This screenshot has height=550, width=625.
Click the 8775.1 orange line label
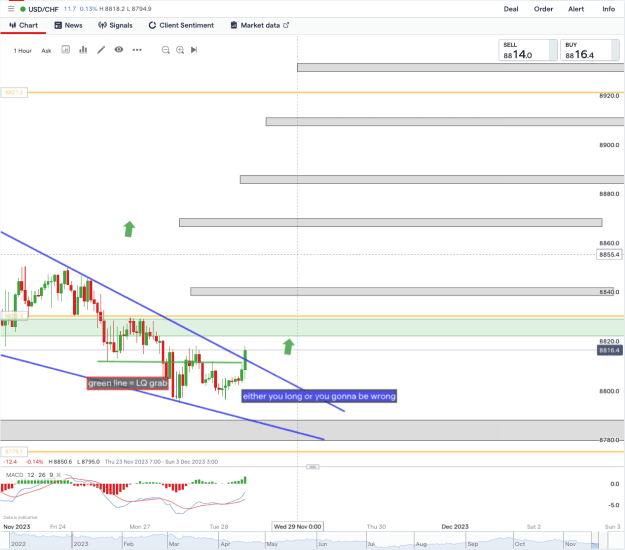(x=14, y=452)
